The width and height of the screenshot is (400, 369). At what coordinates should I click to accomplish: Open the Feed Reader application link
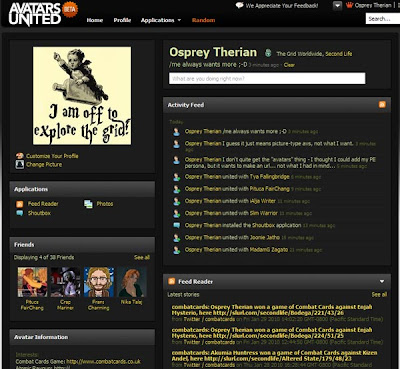pyautogui.click(x=43, y=204)
